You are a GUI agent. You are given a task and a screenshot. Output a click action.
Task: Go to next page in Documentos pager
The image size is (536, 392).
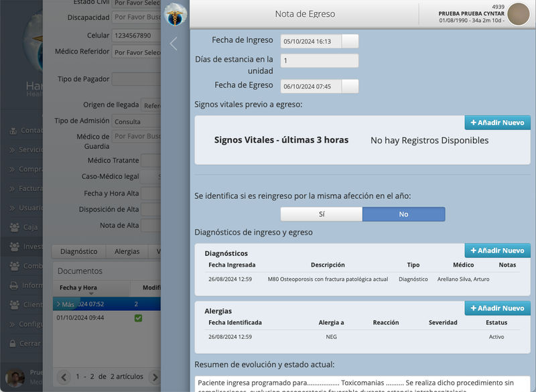pyautogui.click(x=154, y=377)
